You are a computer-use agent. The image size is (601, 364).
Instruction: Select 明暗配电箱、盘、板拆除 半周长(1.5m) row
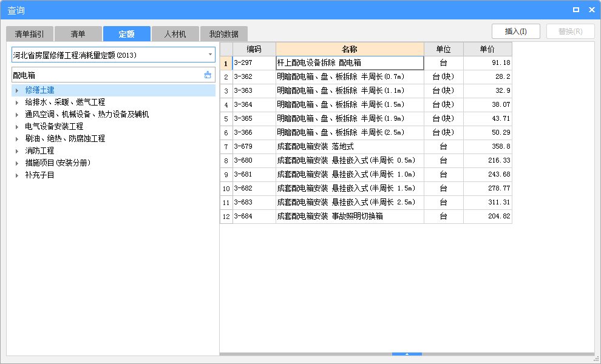350,104
